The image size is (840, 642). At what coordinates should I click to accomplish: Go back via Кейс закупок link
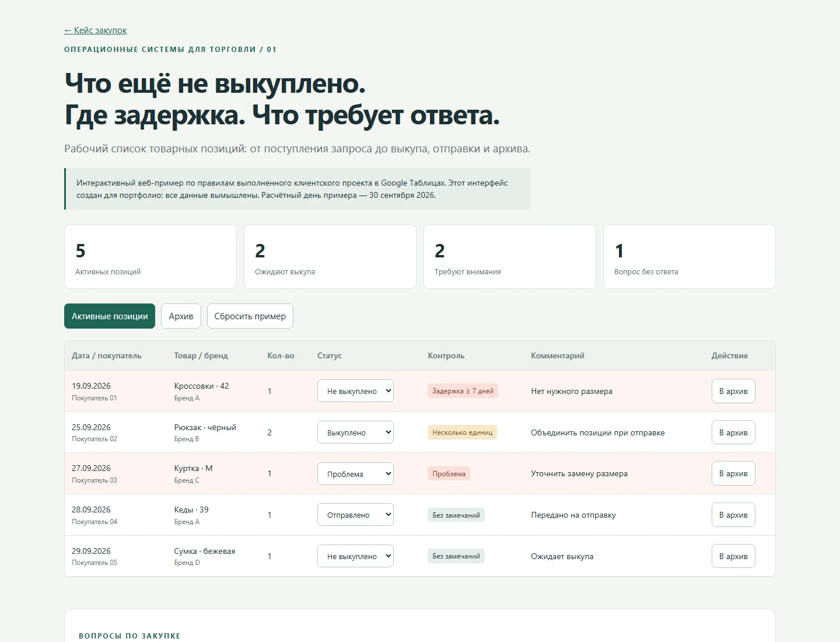[95, 30]
